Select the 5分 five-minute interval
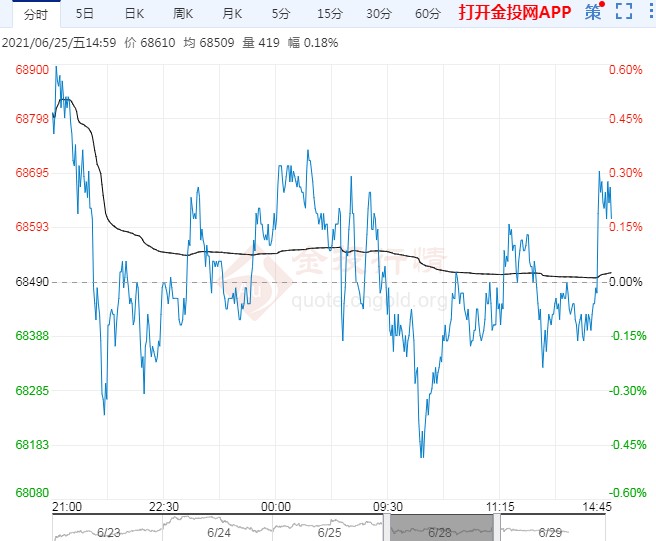 pyautogui.click(x=281, y=14)
